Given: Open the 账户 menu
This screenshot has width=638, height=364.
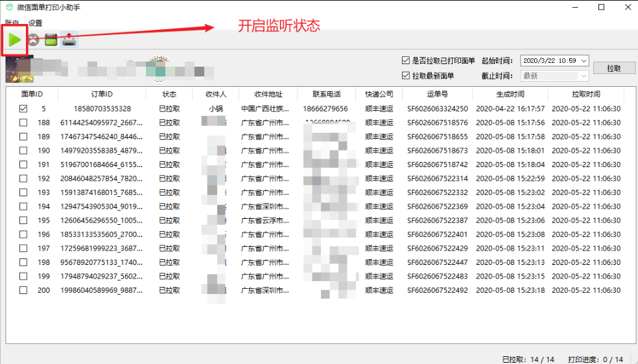Looking at the screenshot, I should [x=12, y=23].
